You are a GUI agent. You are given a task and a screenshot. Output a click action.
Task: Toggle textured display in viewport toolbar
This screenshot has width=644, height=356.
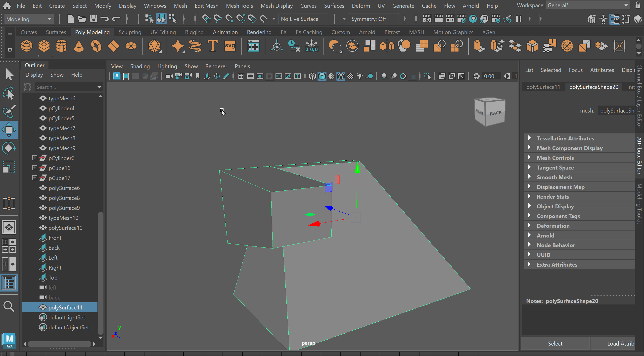[x=351, y=76]
